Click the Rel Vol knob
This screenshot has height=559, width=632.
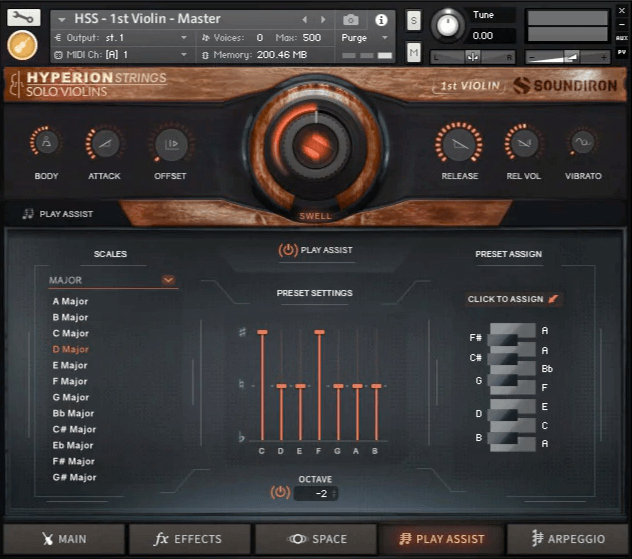click(x=523, y=143)
